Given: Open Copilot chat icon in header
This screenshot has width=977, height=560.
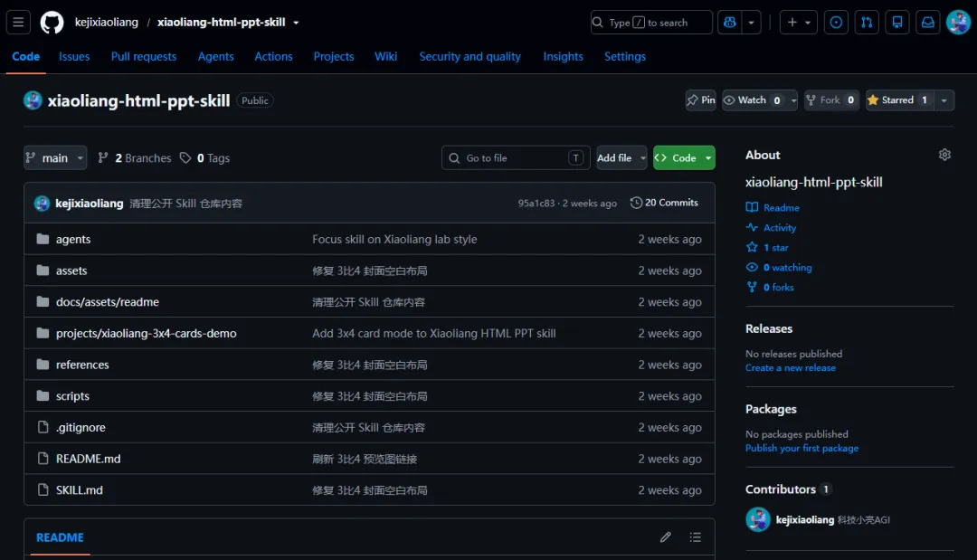Looking at the screenshot, I should pos(730,23).
